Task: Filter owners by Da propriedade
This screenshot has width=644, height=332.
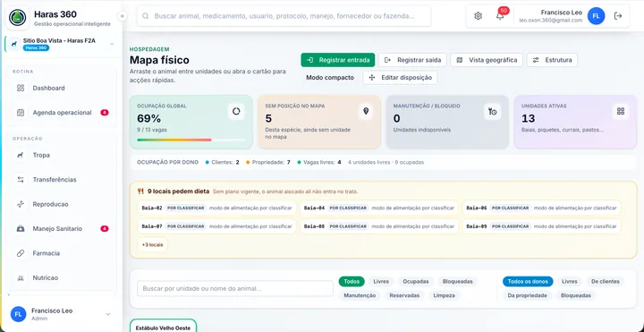Action: [x=527, y=295]
